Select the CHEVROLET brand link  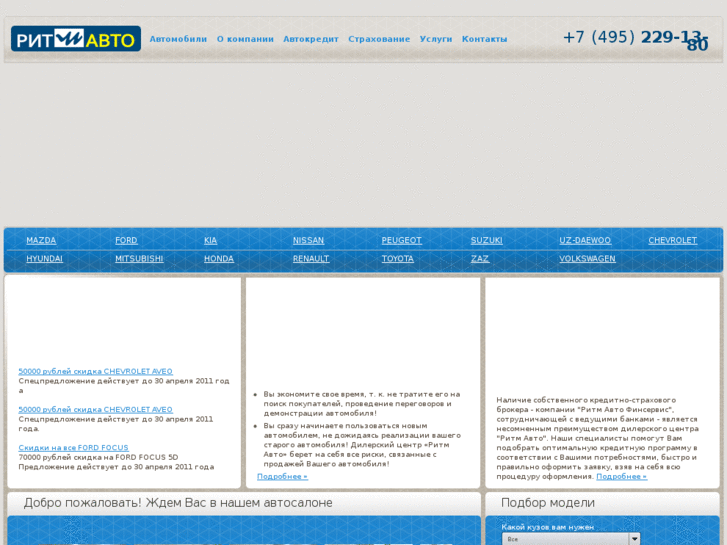click(x=672, y=240)
